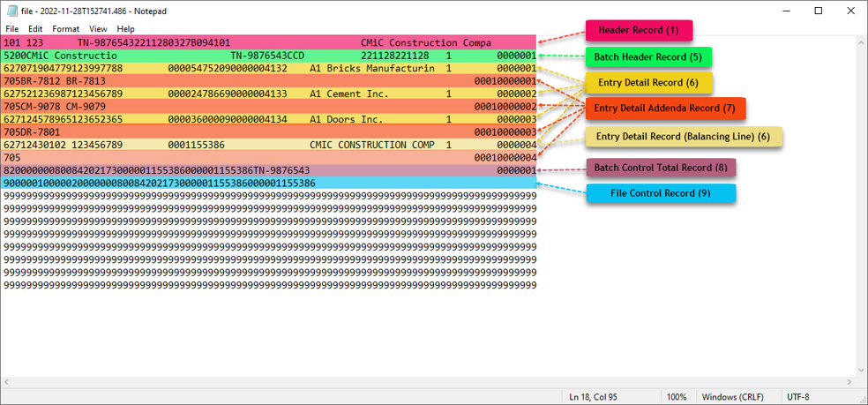Image resolution: width=868 pixels, height=405 pixels.
Task: Click the UTF-8 encoding status entry
Action: 798,397
